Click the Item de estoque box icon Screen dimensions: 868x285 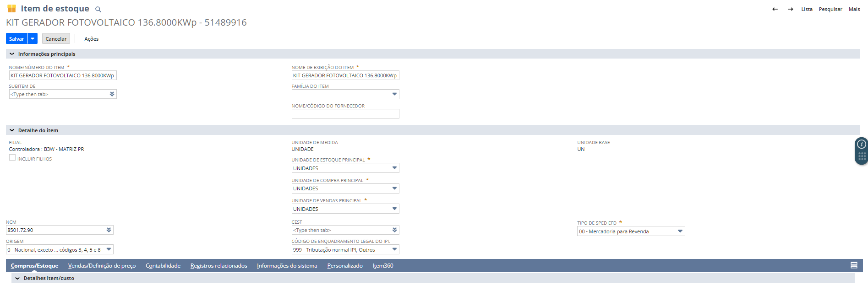tap(11, 9)
